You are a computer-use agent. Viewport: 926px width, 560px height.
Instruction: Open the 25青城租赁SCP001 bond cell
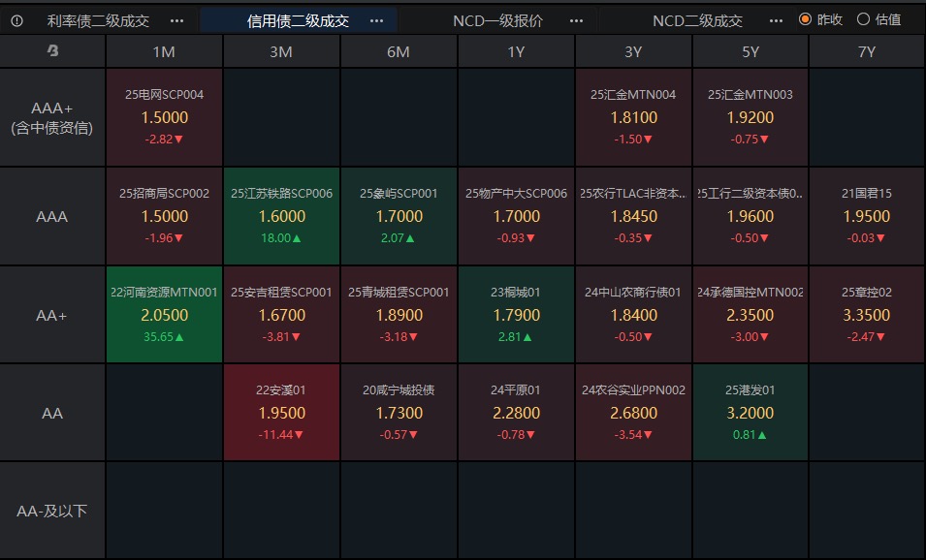click(x=399, y=315)
